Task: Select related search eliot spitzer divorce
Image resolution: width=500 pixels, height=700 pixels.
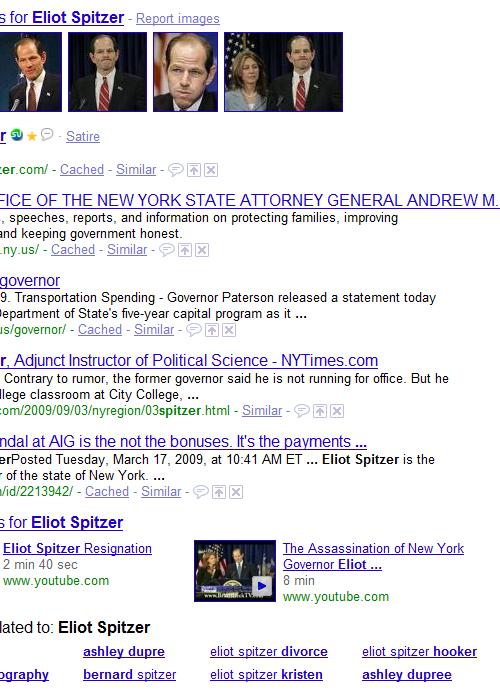Action: 269,651
